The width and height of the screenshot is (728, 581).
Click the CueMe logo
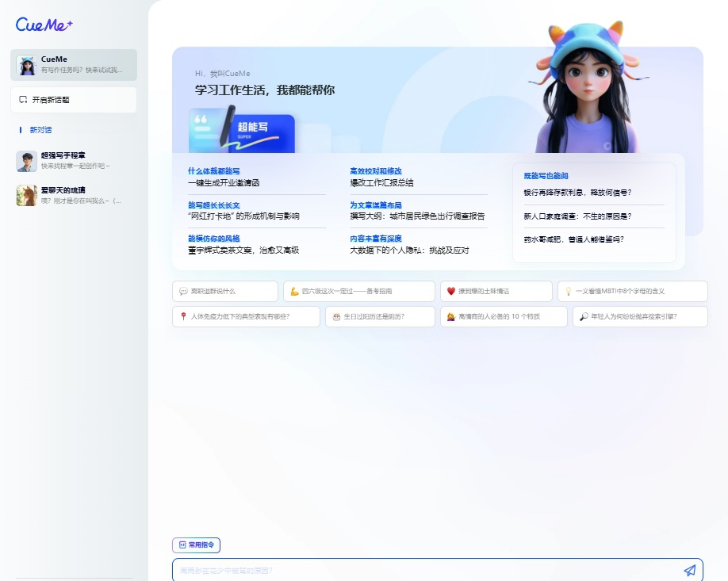44,25
